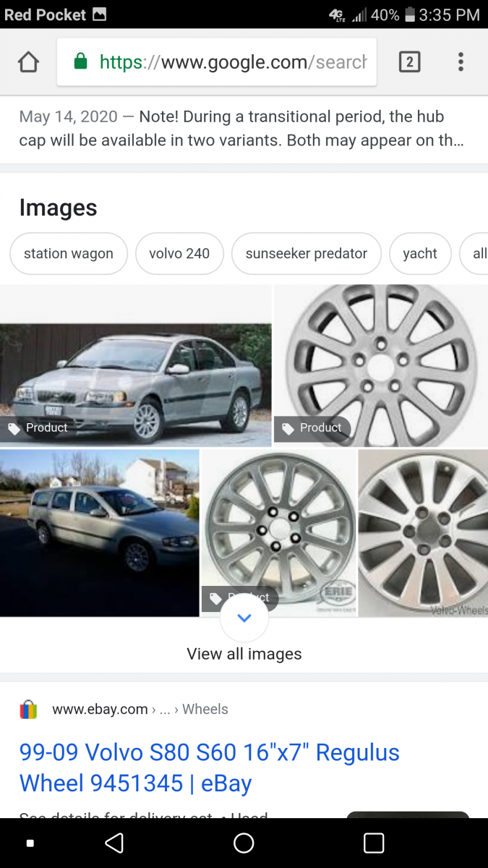Tap the home icon beside the address bar

point(27,61)
